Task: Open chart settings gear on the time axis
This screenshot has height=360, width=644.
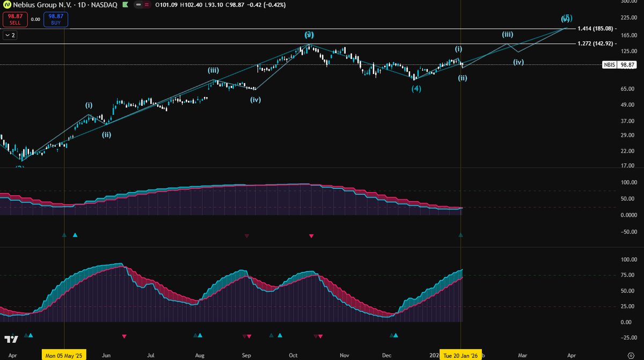Action: click(x=631, y=355)
